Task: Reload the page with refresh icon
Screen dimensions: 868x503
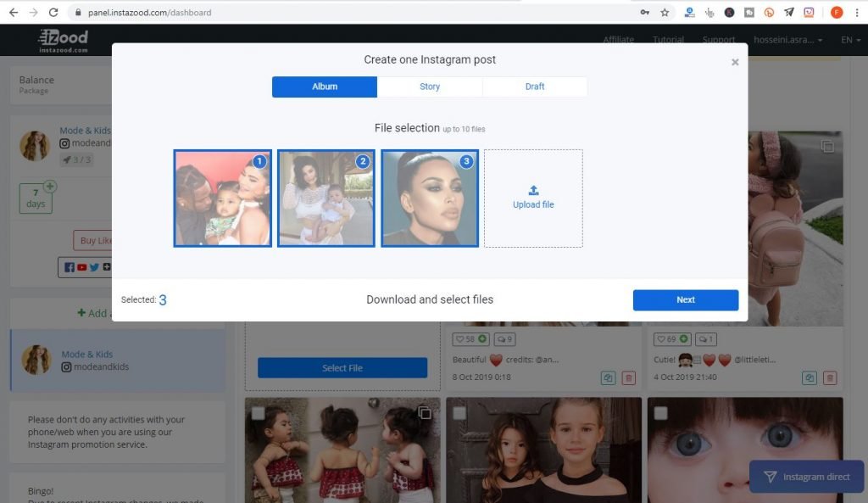Action: pos(53,12)
